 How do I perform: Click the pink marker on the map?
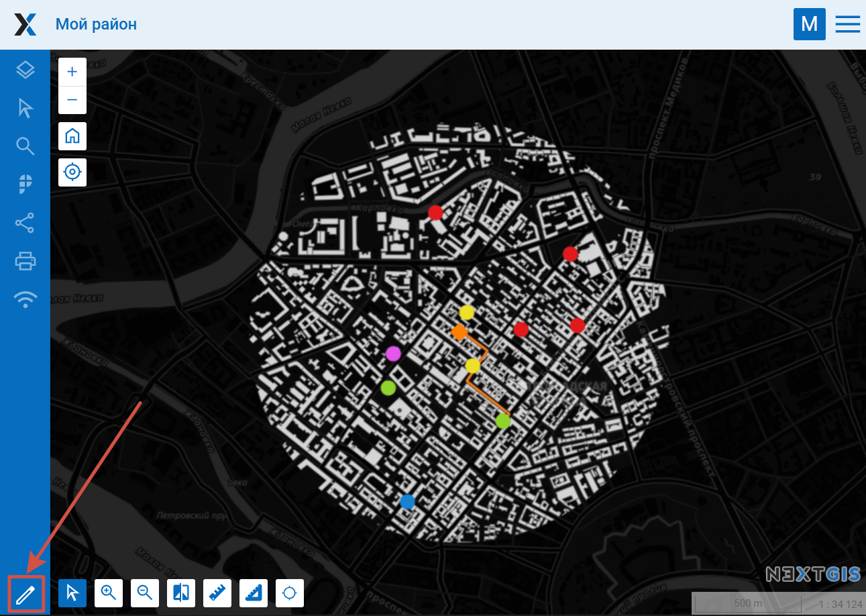(x=393, y=354)
